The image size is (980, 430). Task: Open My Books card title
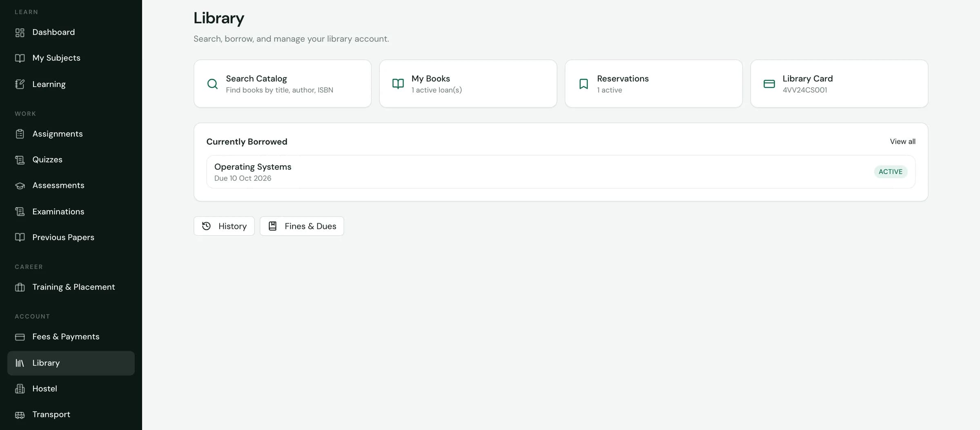431,78
